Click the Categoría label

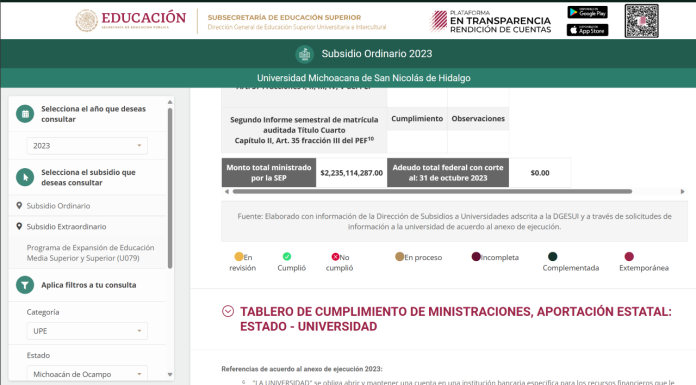click(x=43, y=312)
